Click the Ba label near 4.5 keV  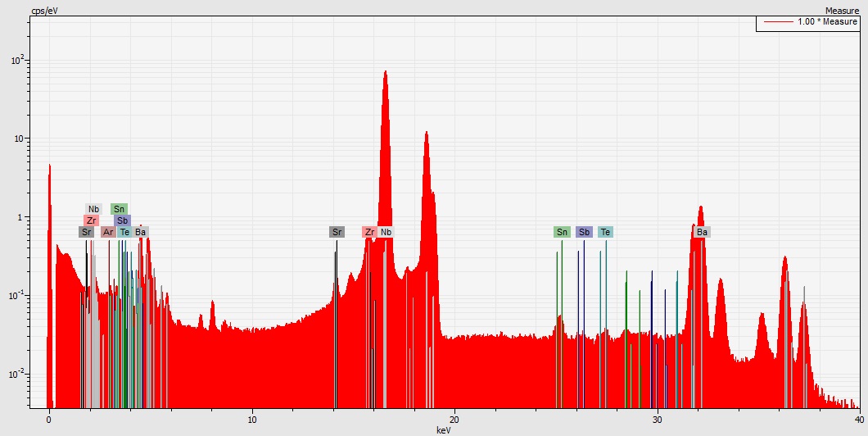click(141, 232)
